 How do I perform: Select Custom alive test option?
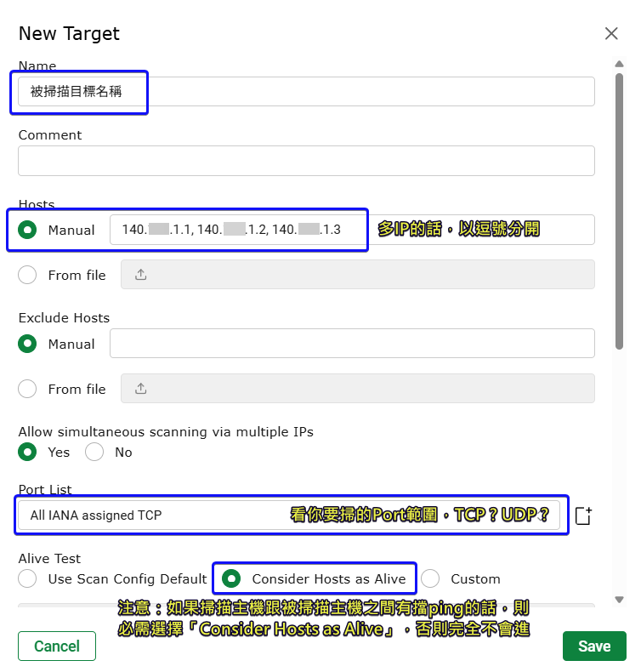(430, 578)
